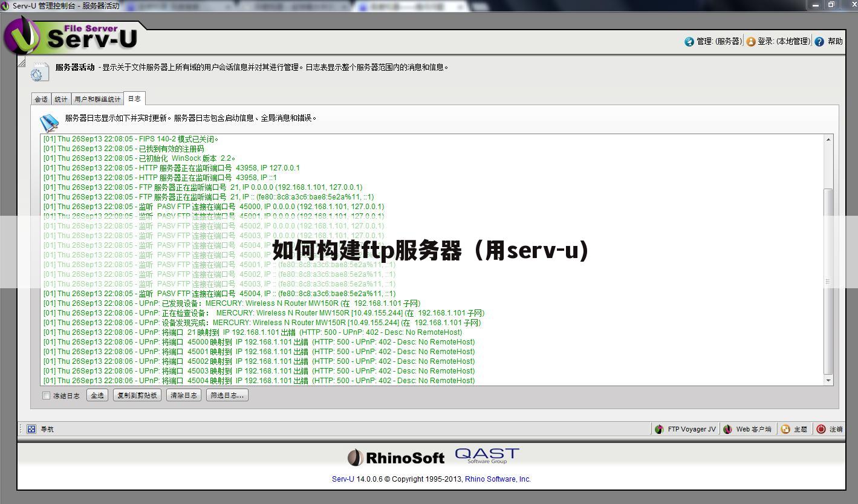Click the QAST Software Group logo
Image resolution: width=858 pixels, height=504 pixels.
click(487, 456)
